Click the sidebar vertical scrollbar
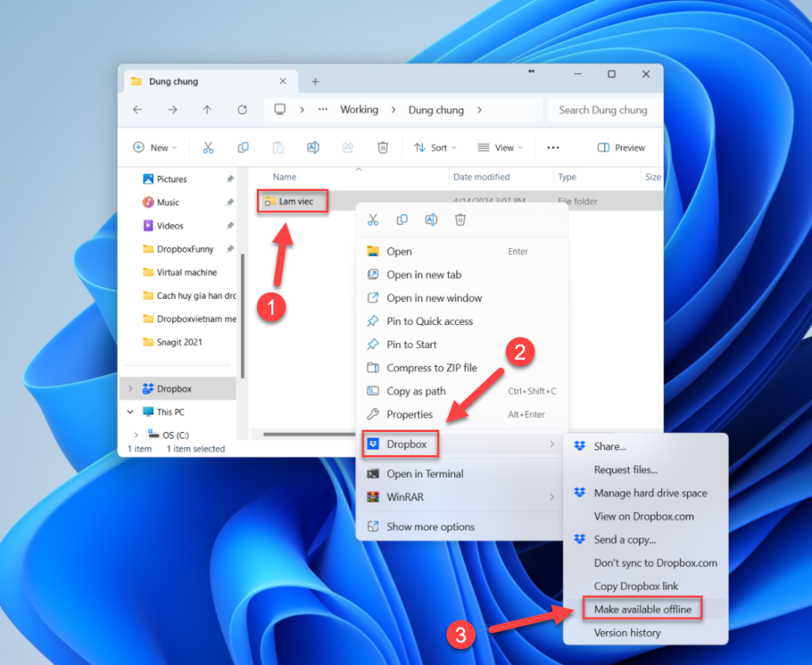Viewport: 812px width, 665px height. tap(243, 315)
